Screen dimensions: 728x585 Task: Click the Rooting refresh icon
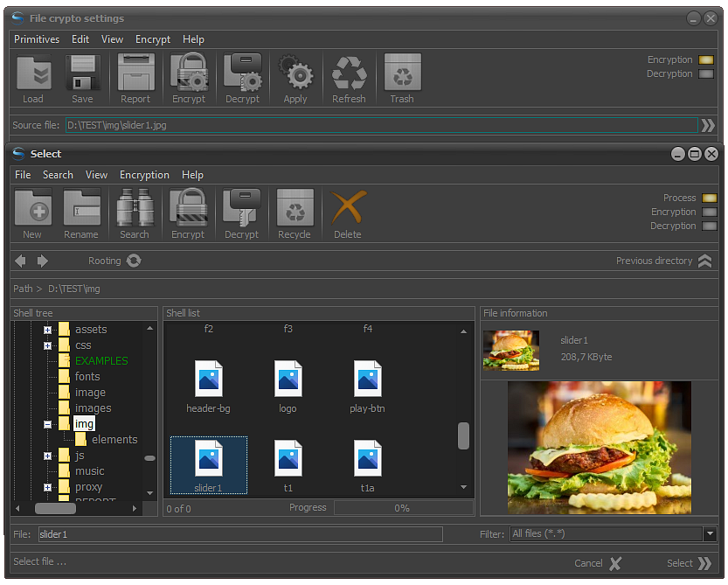(x=134, y=261)
